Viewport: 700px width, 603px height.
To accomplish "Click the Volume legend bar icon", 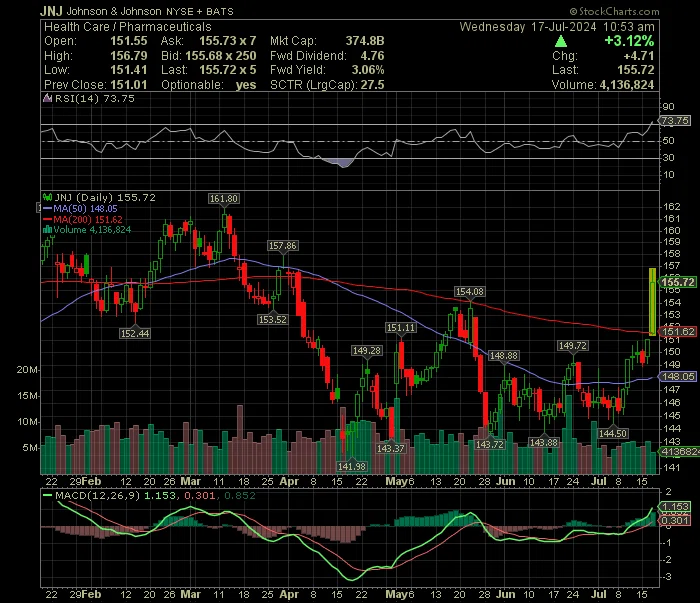I will [x=47, y=230].
